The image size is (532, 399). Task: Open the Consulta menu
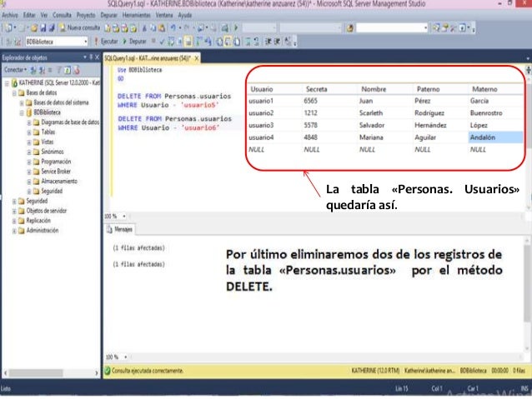pos(62,15)
